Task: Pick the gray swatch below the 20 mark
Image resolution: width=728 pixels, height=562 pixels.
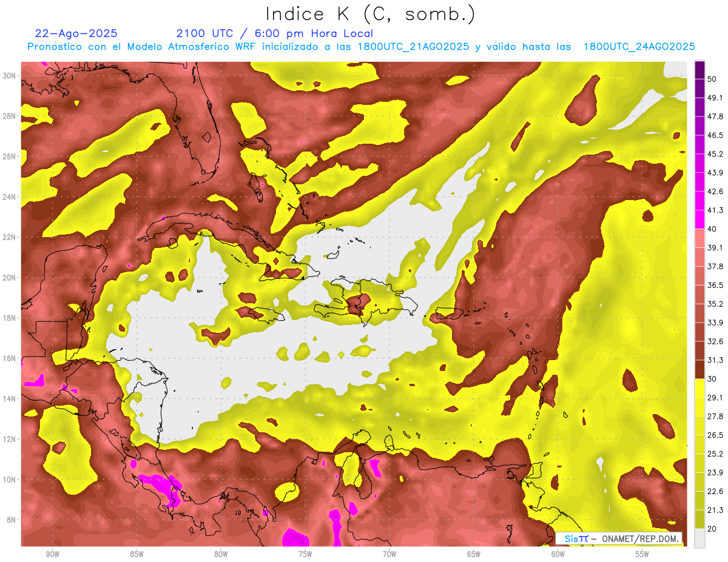Action: tap(699, 538)
